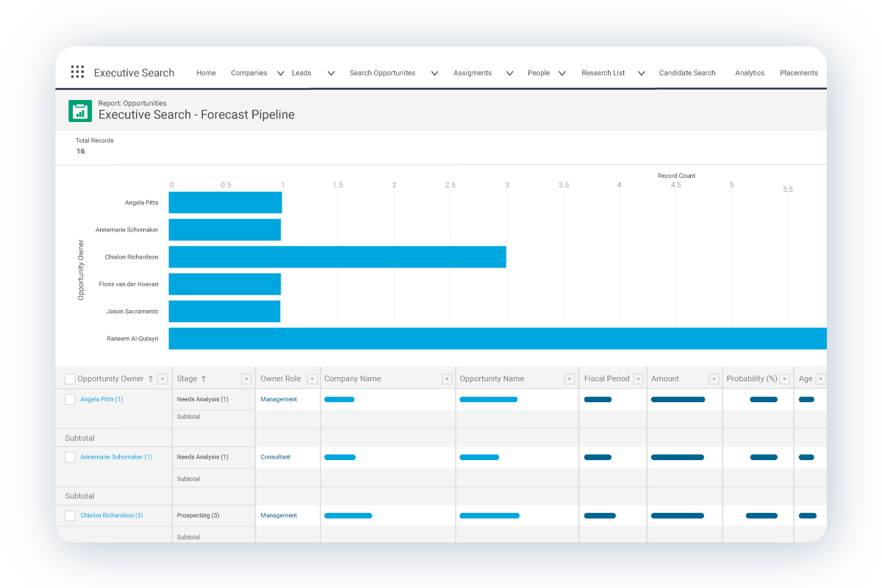
Task: Click Management role in Angela Pitts row
Action: (279, 400)
